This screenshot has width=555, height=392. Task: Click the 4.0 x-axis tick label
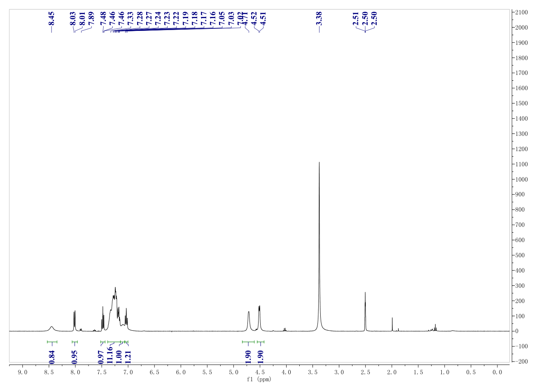pyautogui.click(x=286, y=372)
